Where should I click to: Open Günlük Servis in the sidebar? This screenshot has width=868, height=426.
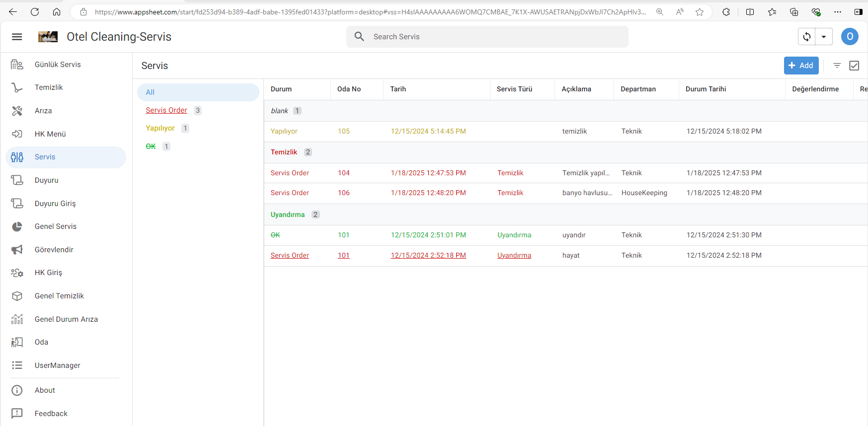tap(58, 65)
